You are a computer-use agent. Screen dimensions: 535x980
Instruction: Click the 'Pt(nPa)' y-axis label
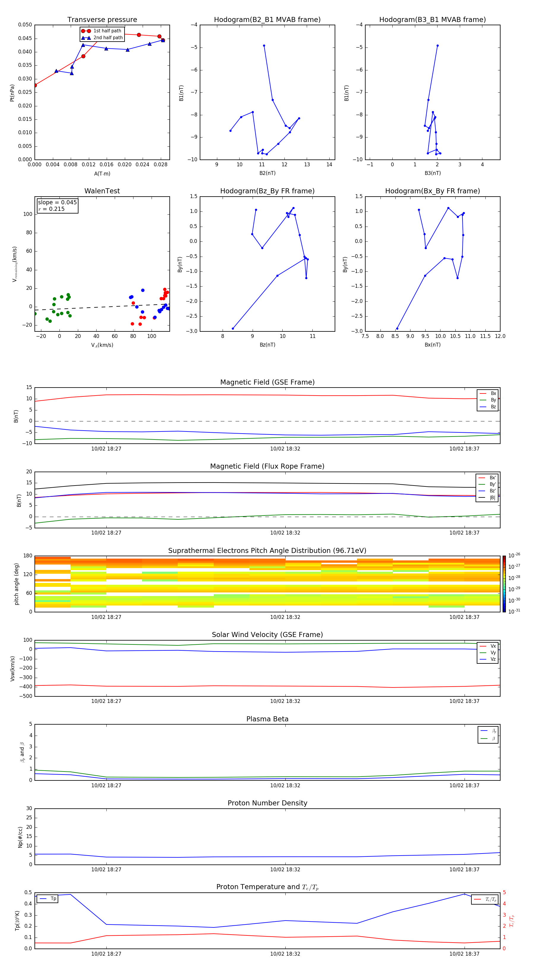pos(12,92)
